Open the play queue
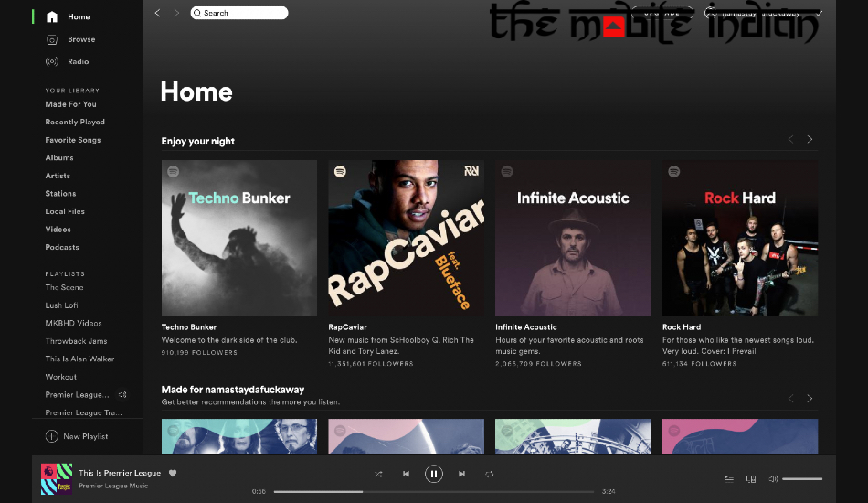The image size is (868, 503). point(730,478)
